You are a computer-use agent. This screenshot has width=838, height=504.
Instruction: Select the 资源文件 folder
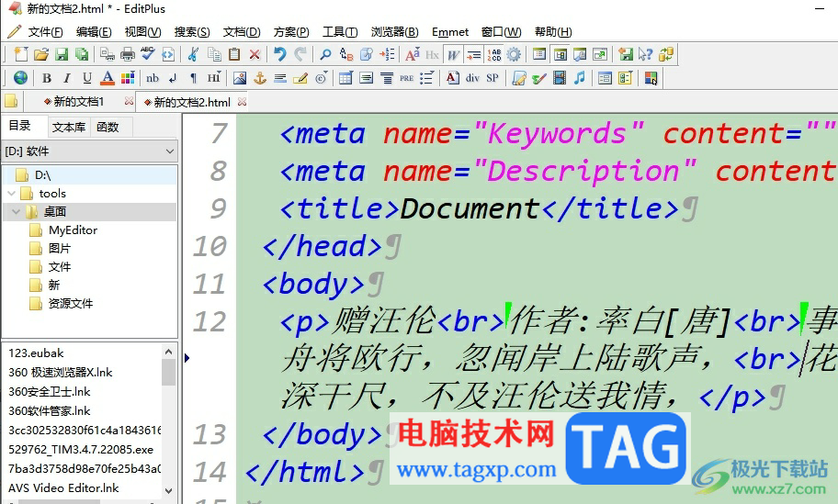pyautogui.click(x=71, y=303)
